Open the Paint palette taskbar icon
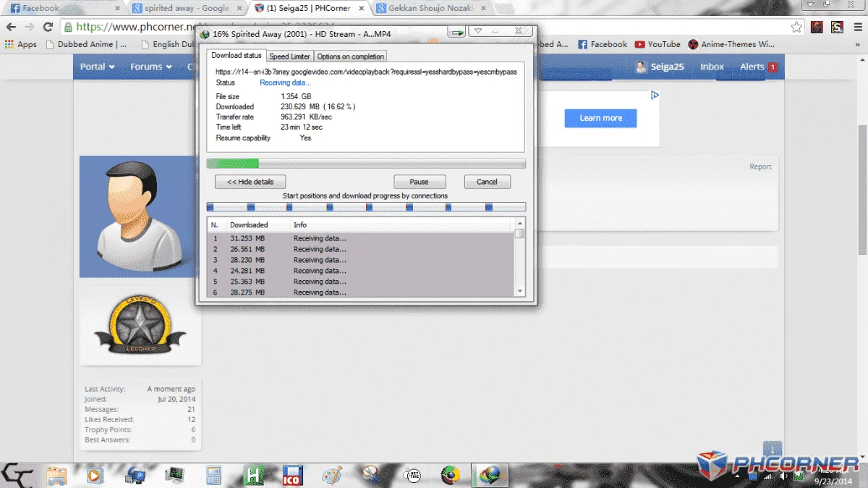 (x=331, y=476)
